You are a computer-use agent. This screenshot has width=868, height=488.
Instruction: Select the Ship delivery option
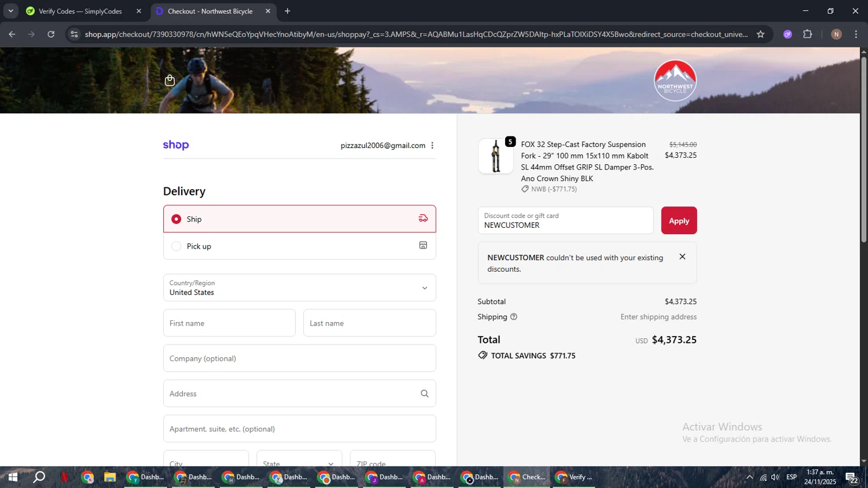tap(300, 219)
